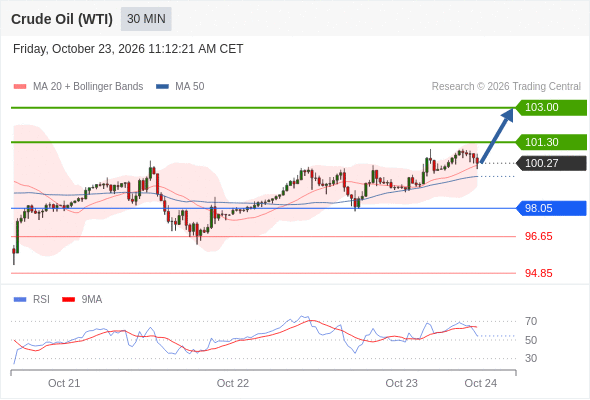Click the date and time stamp text
This screenshot has height=400, width=590.
(x=128, y=49)
